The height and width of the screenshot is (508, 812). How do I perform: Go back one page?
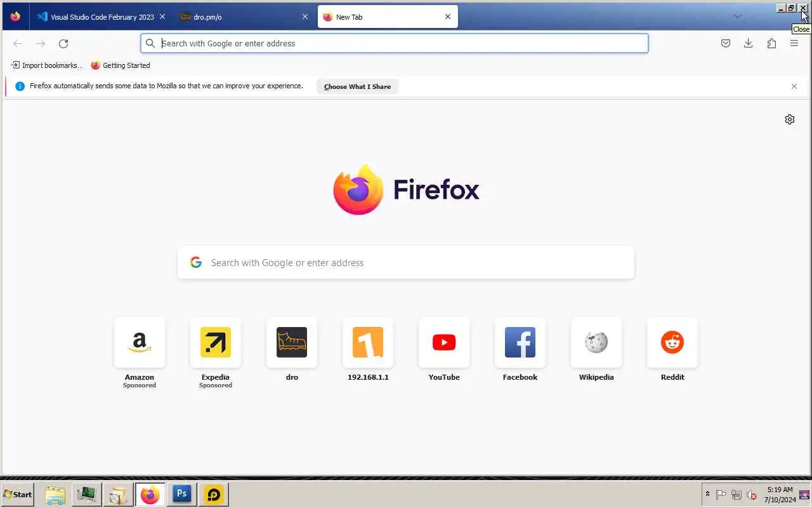(18, 43)
